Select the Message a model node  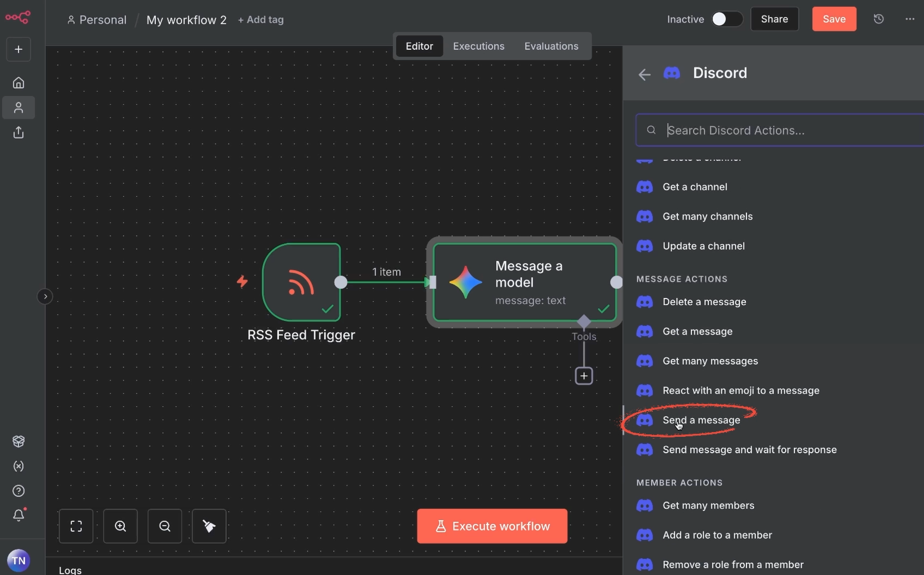point(524,282)
